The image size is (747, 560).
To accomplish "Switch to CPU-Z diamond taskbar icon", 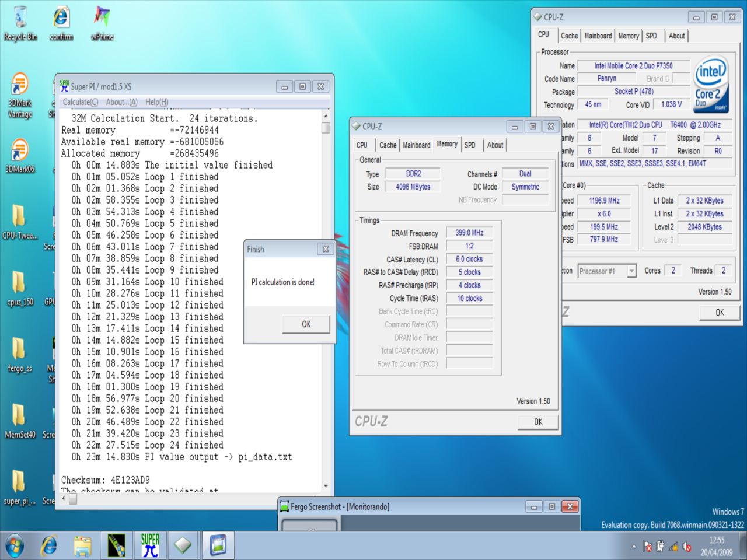I will point(183,546).
